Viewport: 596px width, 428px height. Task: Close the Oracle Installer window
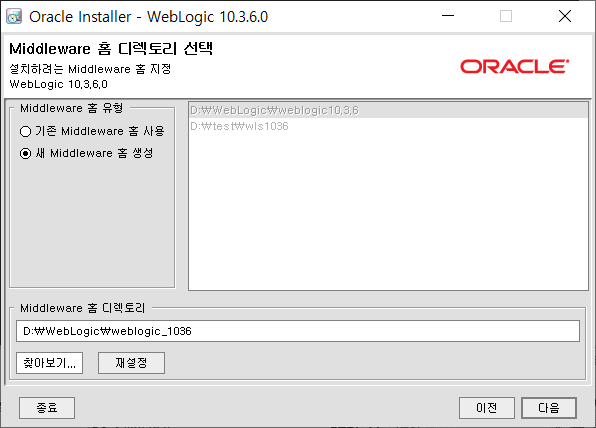click(x=565, y=16)
